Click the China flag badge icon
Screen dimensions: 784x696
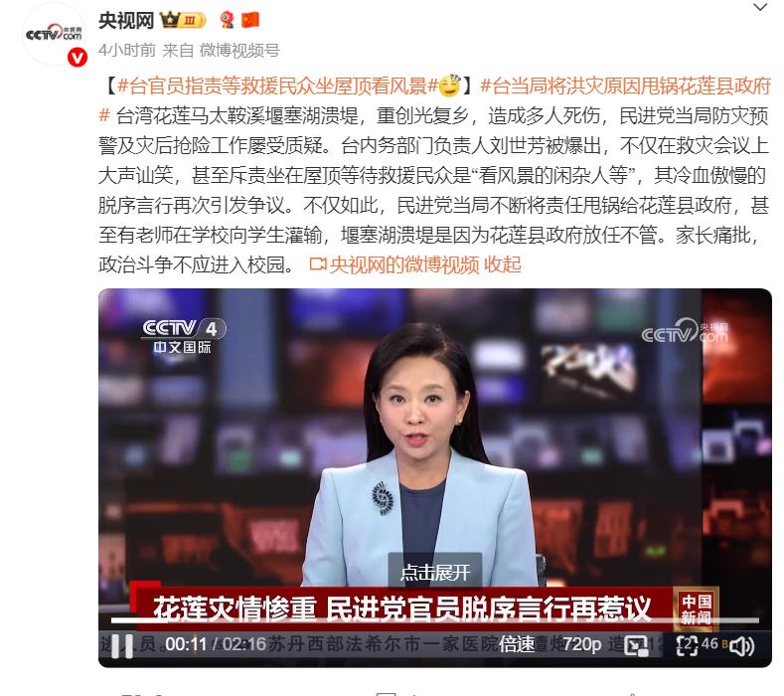250,20
